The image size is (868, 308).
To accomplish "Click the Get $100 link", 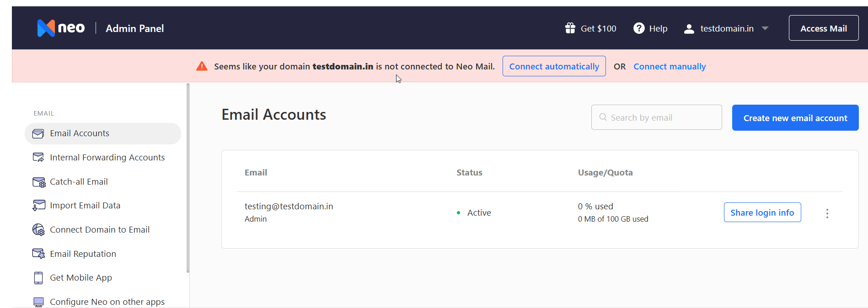I will pos(599,29).
